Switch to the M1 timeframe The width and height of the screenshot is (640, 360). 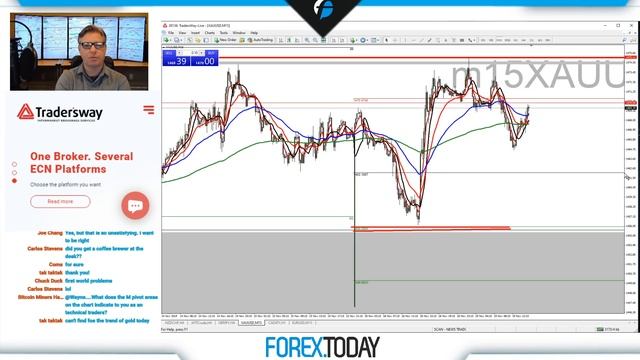(x=483, y=40)
